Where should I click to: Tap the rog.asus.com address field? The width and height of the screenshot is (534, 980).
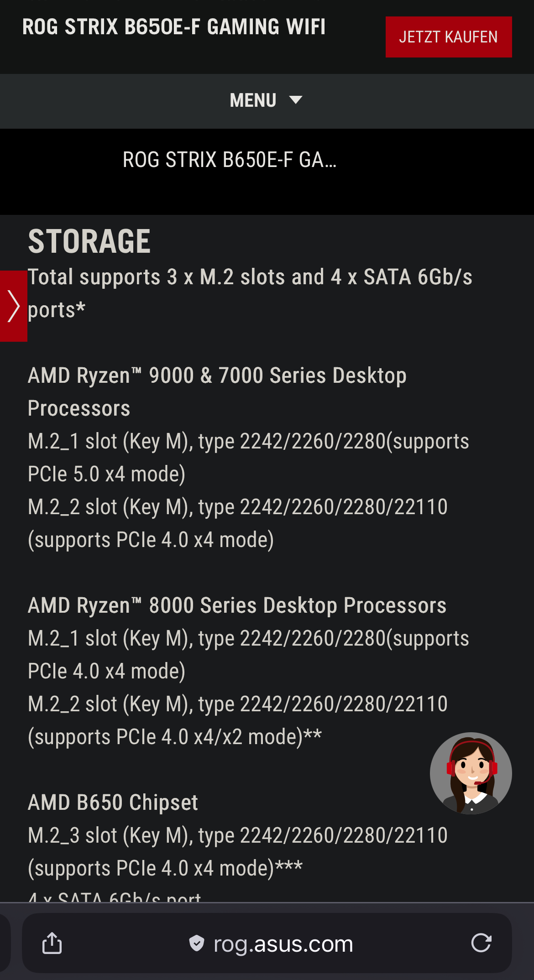point(283,944)
